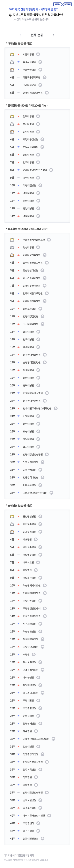Open the 부산대병원 hospital link

tap(28, 124)
